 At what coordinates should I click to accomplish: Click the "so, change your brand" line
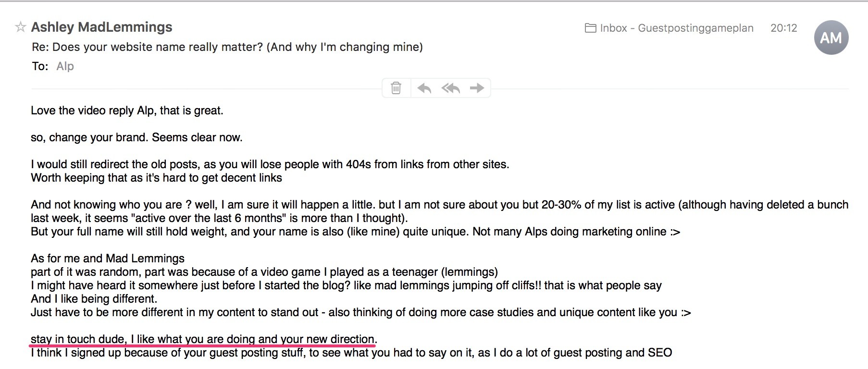[x=136, y=137]
